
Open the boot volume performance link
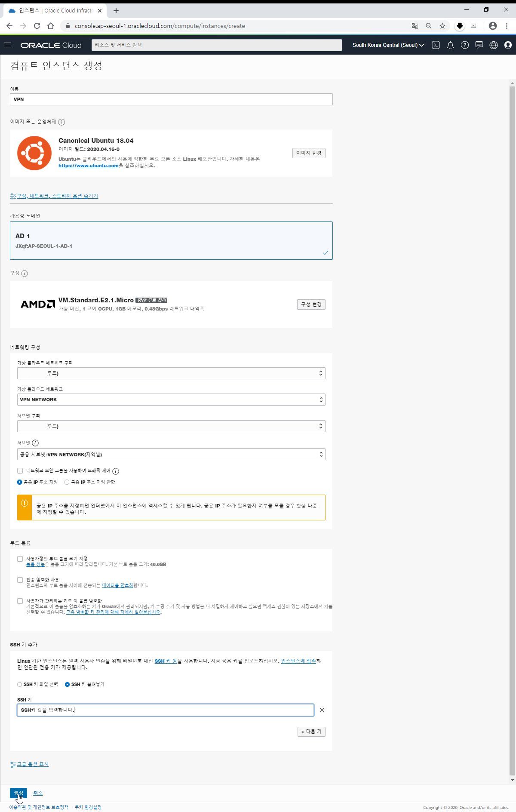coord(36,564)
